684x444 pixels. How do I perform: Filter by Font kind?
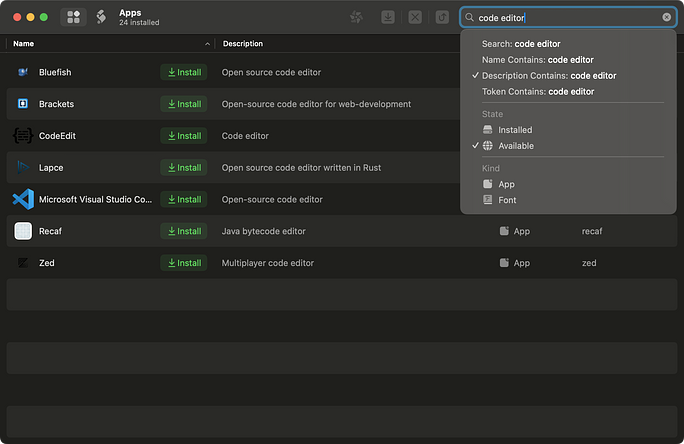click(507, 200)
